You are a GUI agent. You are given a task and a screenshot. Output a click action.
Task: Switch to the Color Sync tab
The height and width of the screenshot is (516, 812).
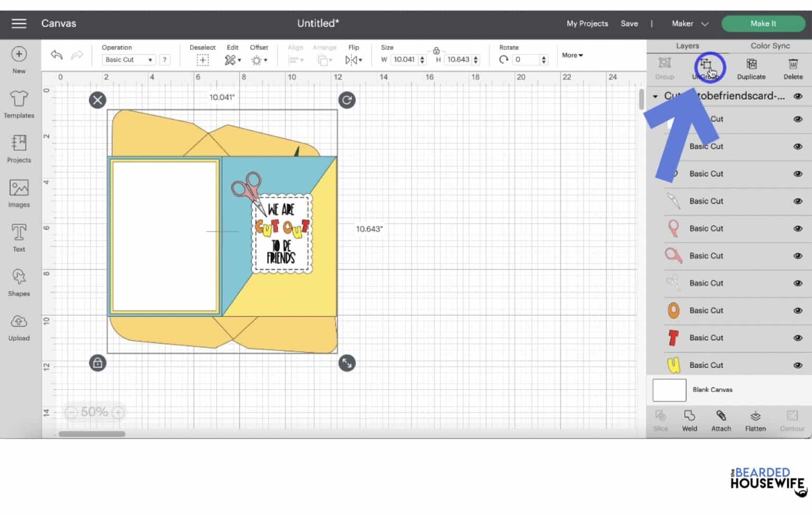[x=770, y=46]
